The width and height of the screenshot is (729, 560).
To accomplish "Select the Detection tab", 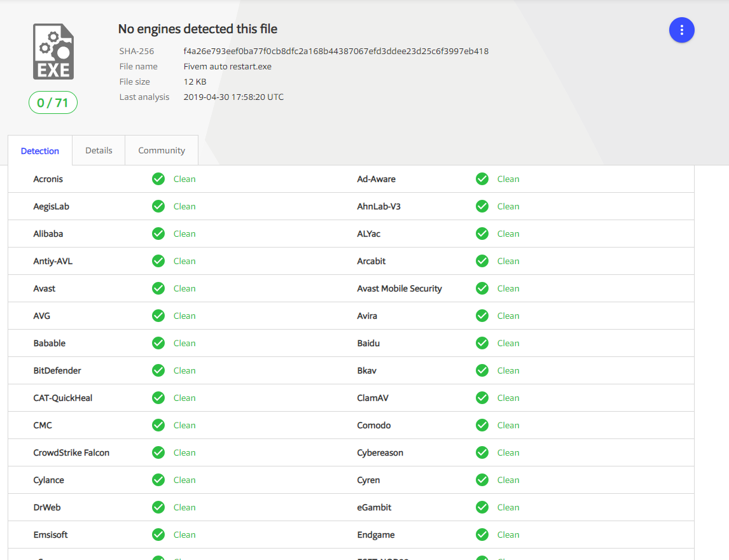I will pyautogui.click(x=40, y=150).
